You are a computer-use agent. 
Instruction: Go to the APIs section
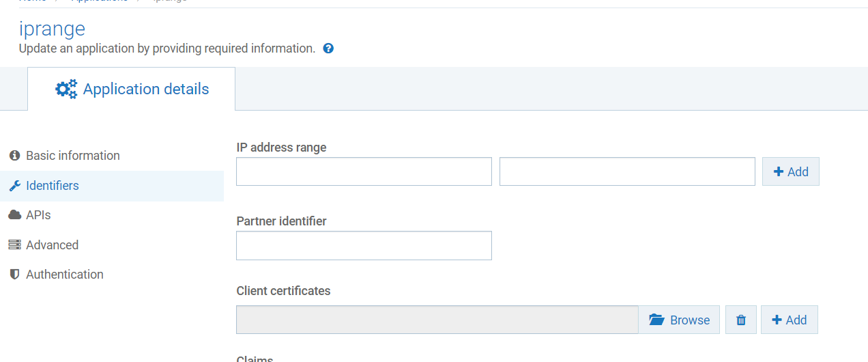coord(38,215)
